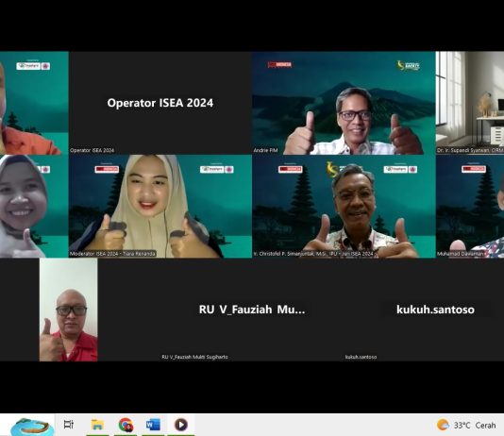Select Andrie FM's video tile
This screenshot has height=436, width=504.
[x=344, y=103]
